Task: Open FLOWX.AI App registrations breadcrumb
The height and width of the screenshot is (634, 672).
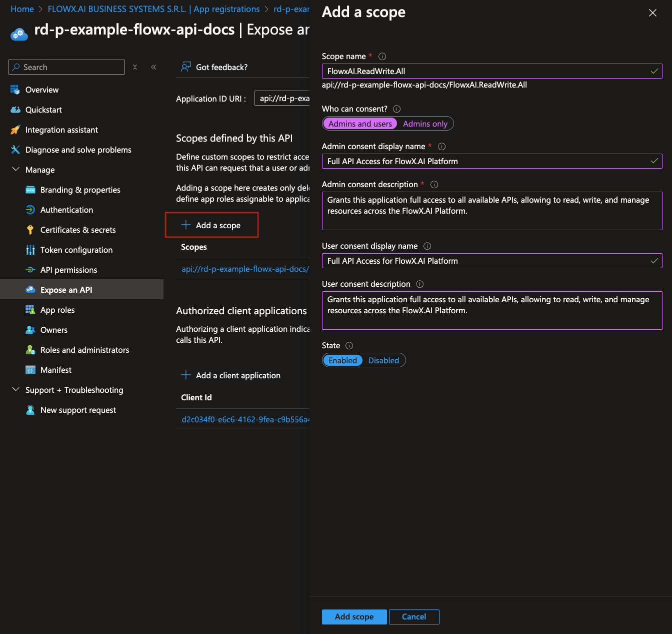Action: [153, 9]
